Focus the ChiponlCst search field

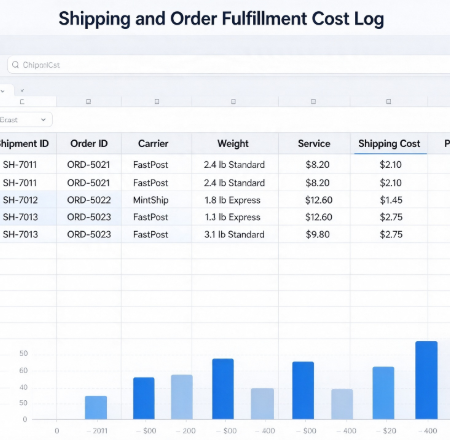click(229, 65)
